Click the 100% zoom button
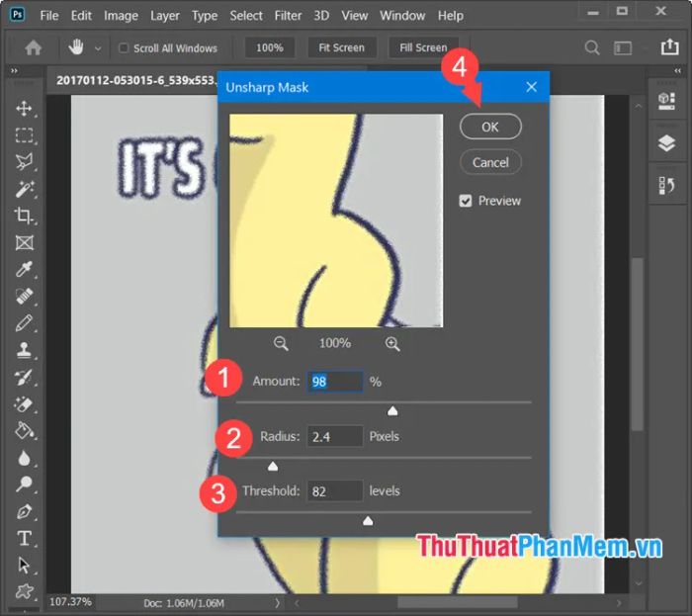The image size is (692, 616). pyautogui.click(x=270, y=47)
